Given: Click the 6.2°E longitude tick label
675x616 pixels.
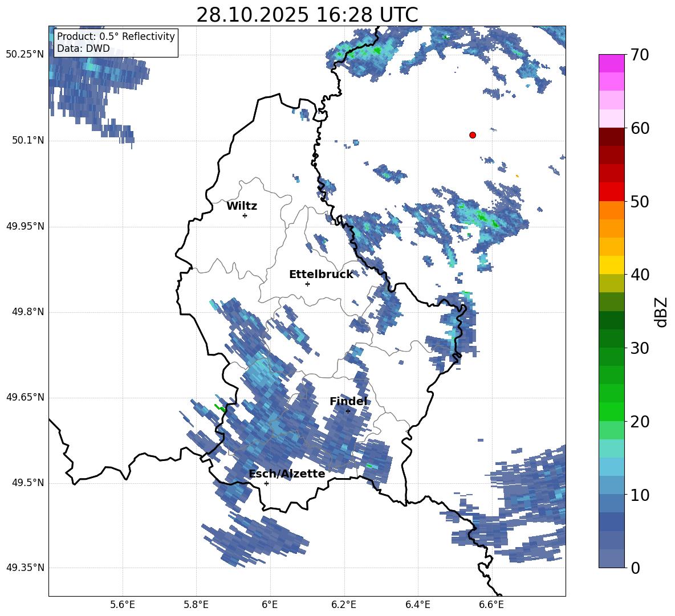Looking at the screenshot, I should click(344, 605).
